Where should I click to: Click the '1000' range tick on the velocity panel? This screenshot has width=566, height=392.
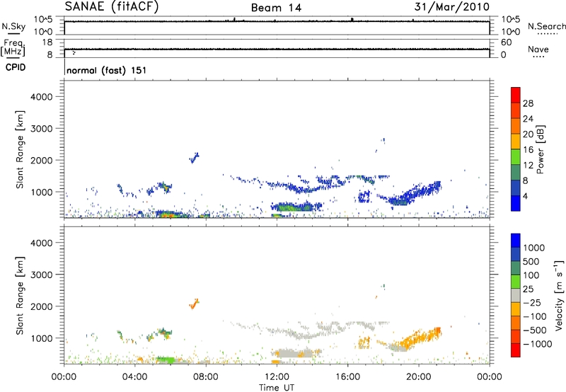[x=42, y=338]
